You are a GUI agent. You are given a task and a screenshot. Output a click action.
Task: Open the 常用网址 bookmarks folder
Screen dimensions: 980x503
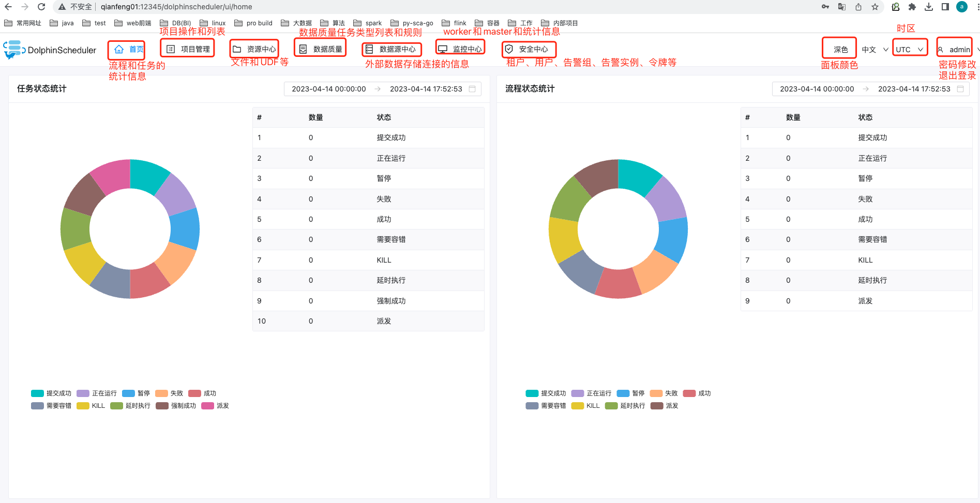[x=23, y=23]
